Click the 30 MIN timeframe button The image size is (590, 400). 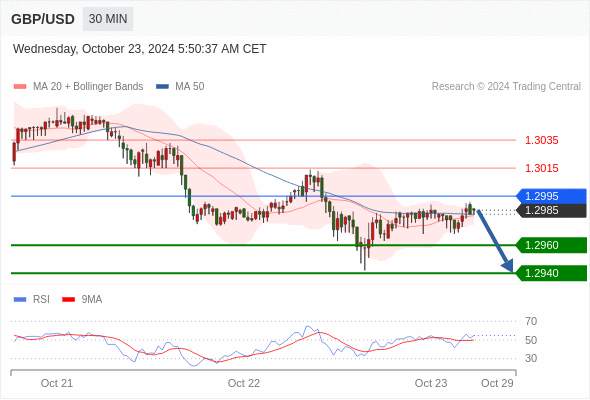(108, 19)
